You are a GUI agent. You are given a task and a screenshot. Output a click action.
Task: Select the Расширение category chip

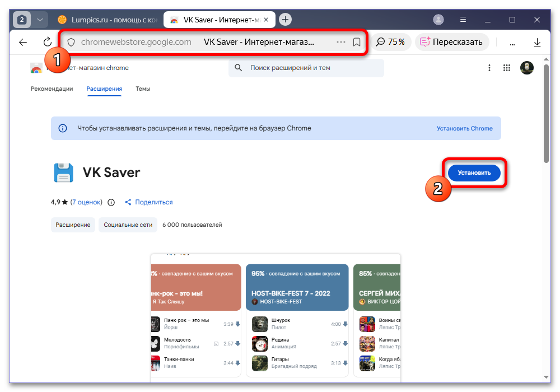(x=73, y=225)
